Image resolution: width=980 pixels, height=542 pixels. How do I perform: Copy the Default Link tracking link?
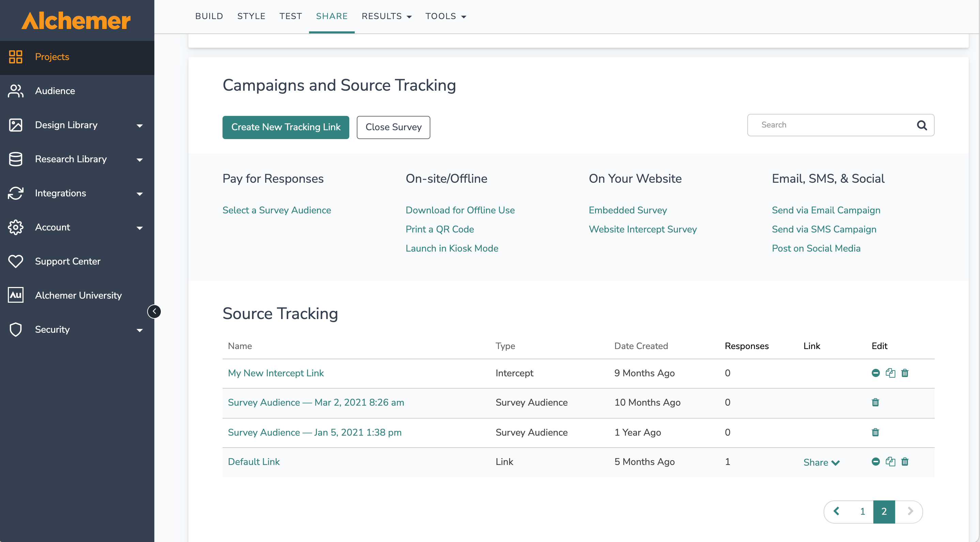(x=890, y=462)
